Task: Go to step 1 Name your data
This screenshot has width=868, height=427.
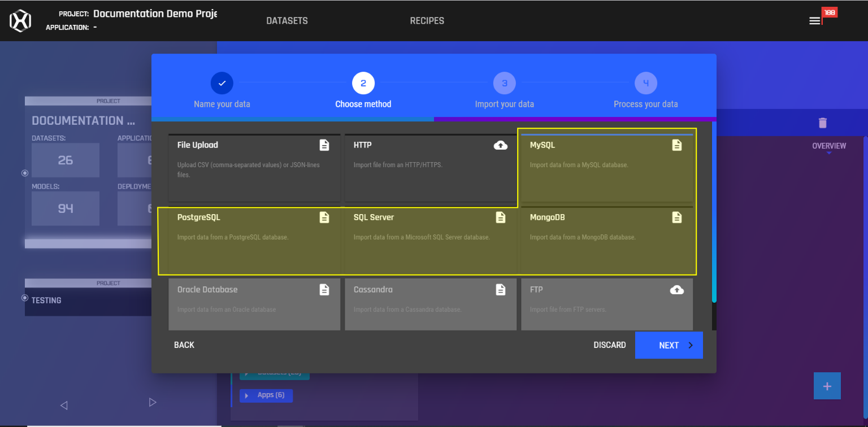Action: (x=222, y=84)
